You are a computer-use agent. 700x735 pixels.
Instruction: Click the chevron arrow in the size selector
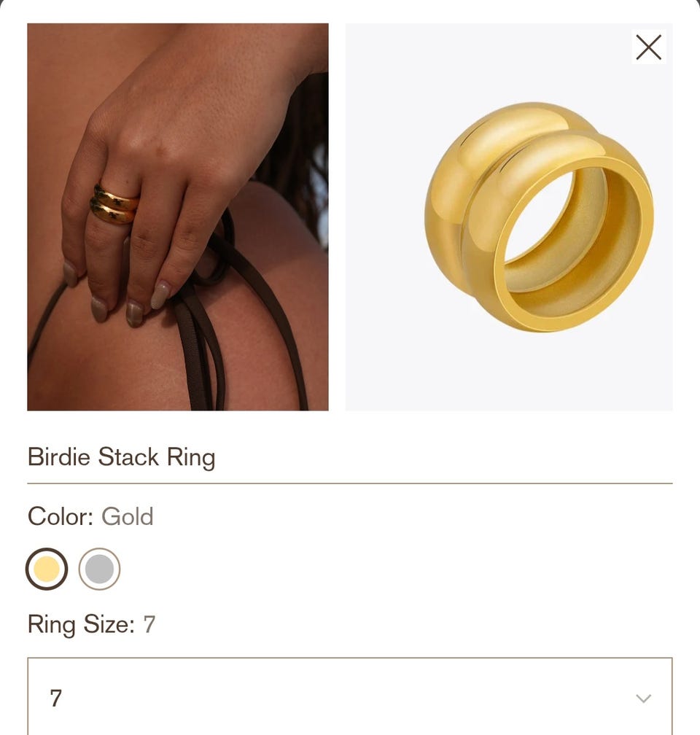643,699
